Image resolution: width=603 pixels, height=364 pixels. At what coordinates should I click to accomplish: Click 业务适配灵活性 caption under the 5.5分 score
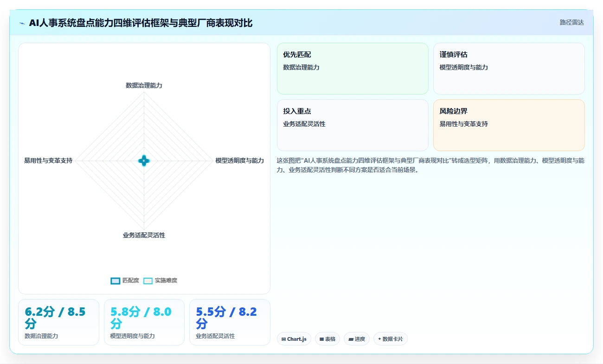tap(215, 336)
